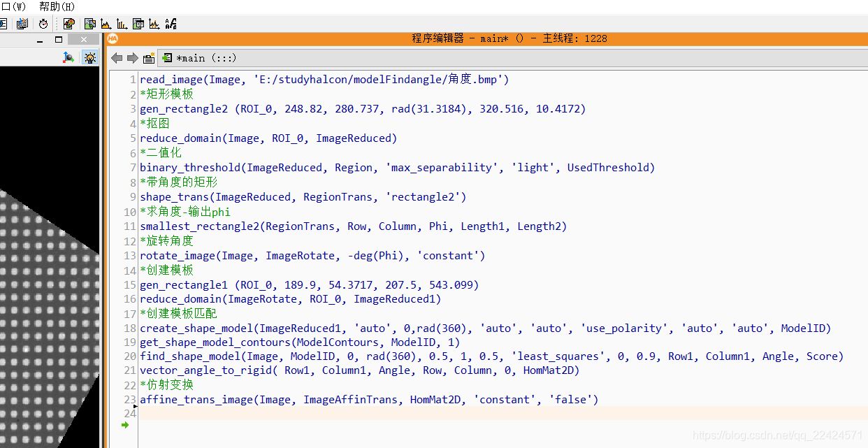Select the *求角度-输出phi comment

pos(185,212)
